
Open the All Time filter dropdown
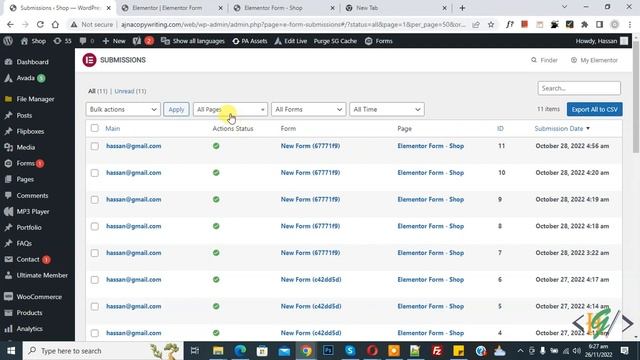click(x=387, y=109)
